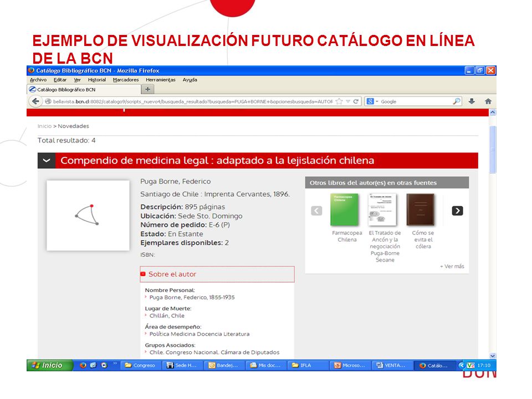Expand quick launch overflow chevron

tap(115, 364)
